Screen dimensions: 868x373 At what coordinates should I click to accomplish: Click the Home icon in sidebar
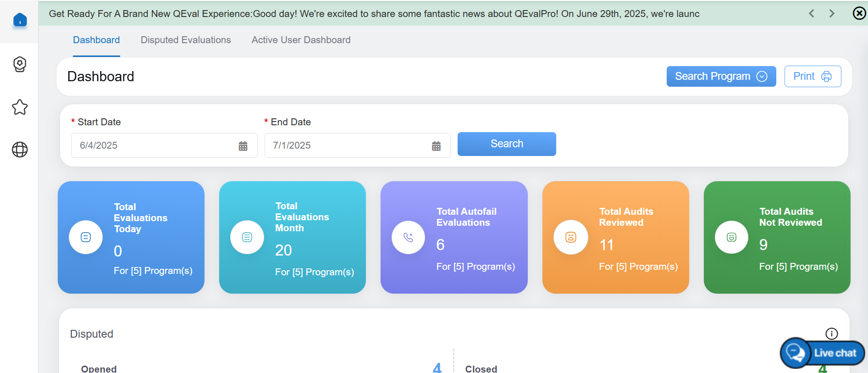[20, 20]
